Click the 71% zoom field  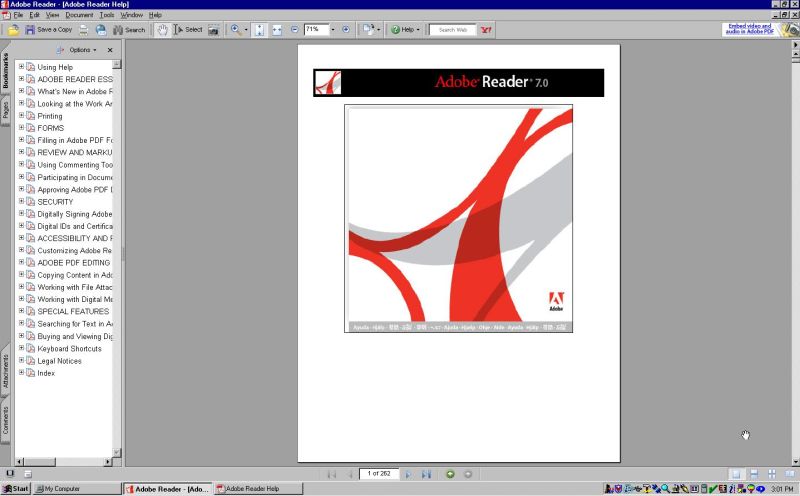(x=316, y=30)
